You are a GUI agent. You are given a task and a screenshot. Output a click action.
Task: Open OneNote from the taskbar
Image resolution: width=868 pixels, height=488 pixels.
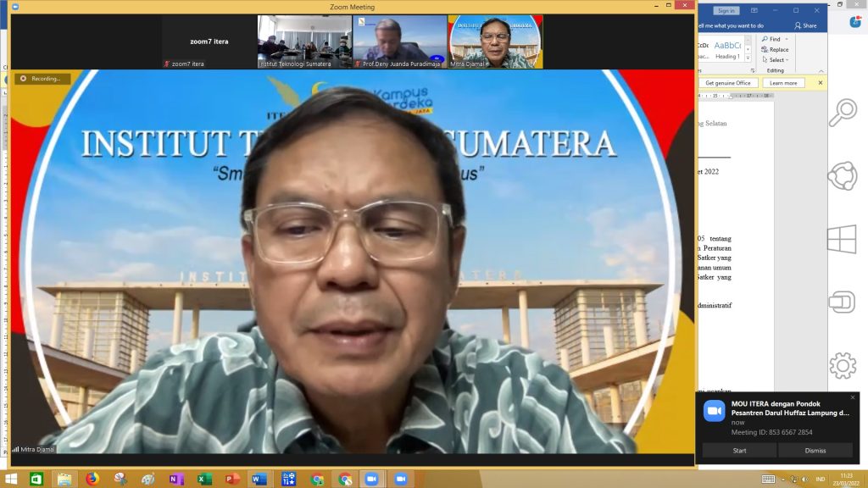tap(176, 479)
